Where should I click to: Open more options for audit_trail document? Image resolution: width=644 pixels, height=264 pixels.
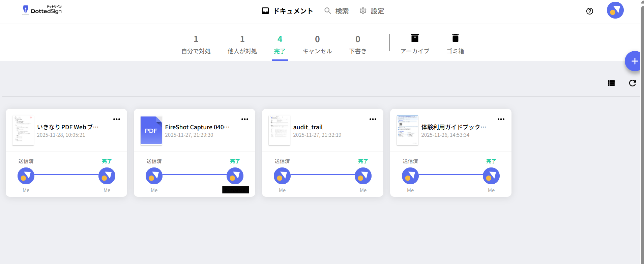[373, 119]
